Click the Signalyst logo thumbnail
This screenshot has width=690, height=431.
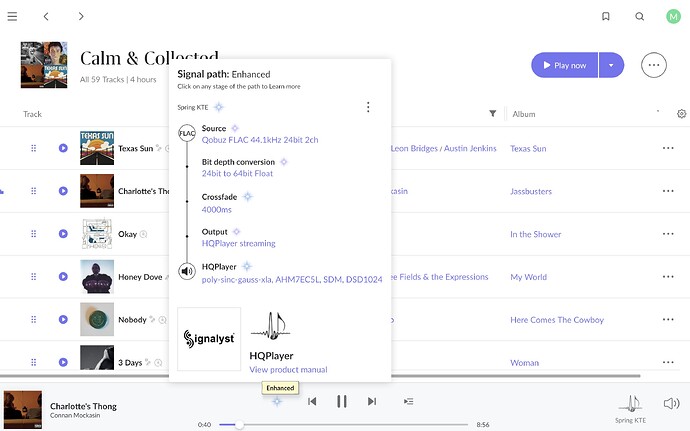pyautogui.click(x=209, y=339)
